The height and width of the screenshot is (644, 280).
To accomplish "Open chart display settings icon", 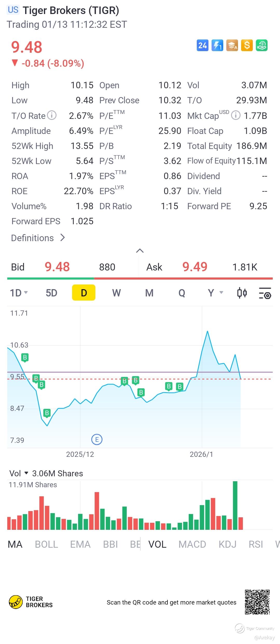I will [265, 293].
